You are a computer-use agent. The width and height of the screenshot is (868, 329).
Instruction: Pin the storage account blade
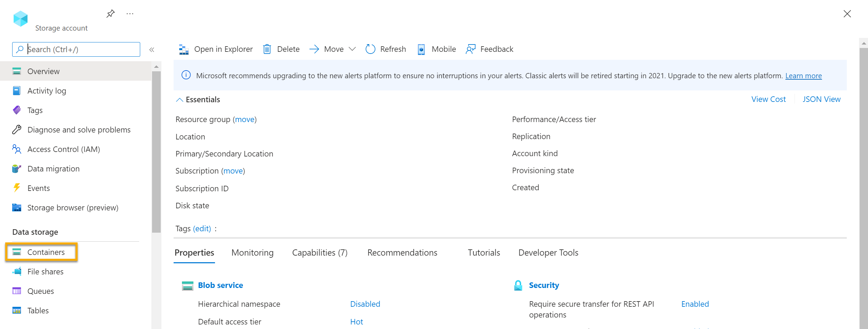click(110, 14)
